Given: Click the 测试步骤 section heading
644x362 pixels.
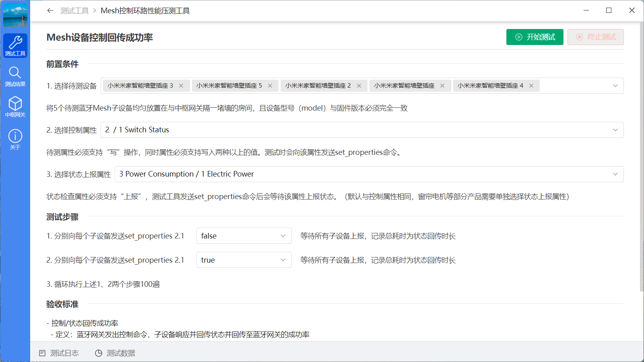Looking at the screenshot, I should click(x=62, y=217).
